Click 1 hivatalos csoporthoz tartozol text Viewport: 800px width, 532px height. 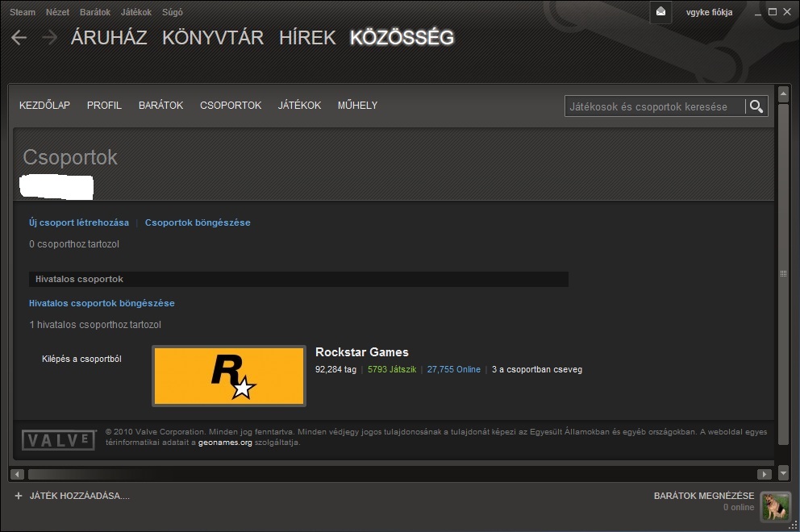tap(95, 324)
